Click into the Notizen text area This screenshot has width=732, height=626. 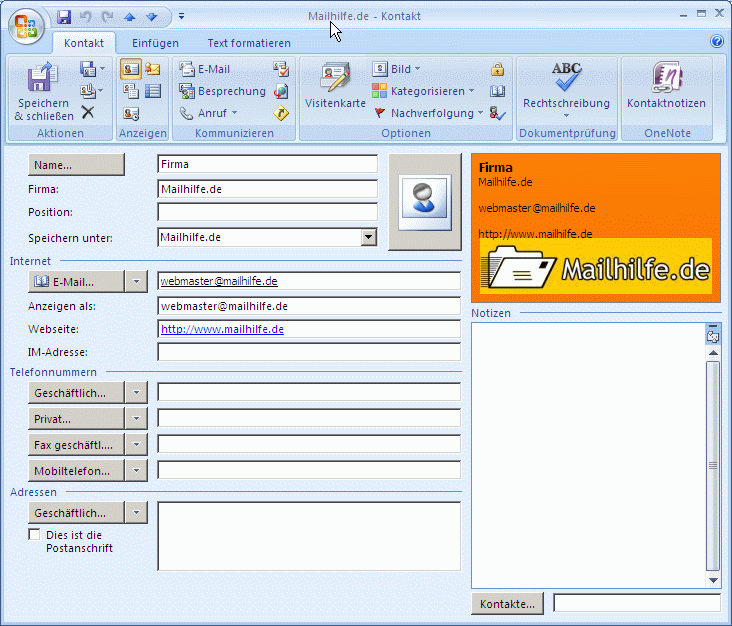(x=588, y=455)
